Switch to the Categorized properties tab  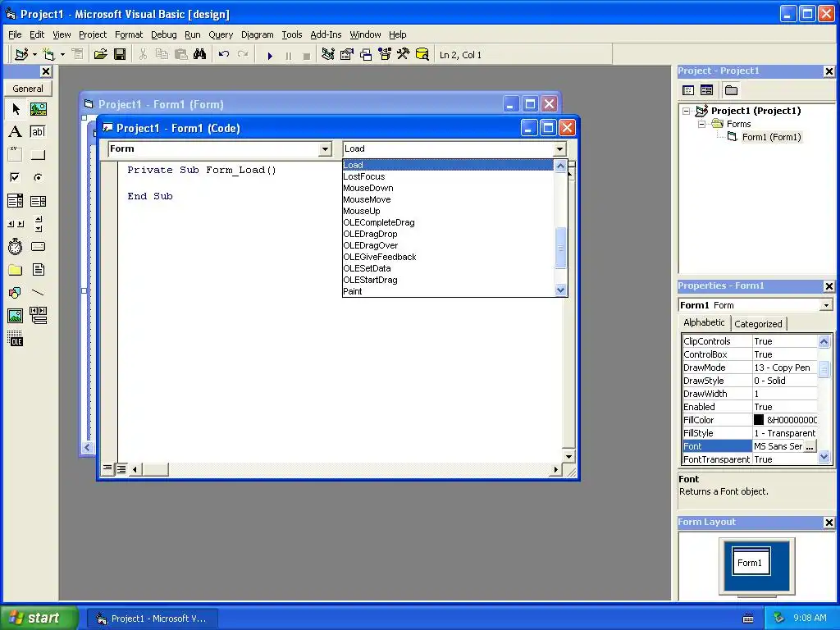pyautogui.click(x=758, y=323)
